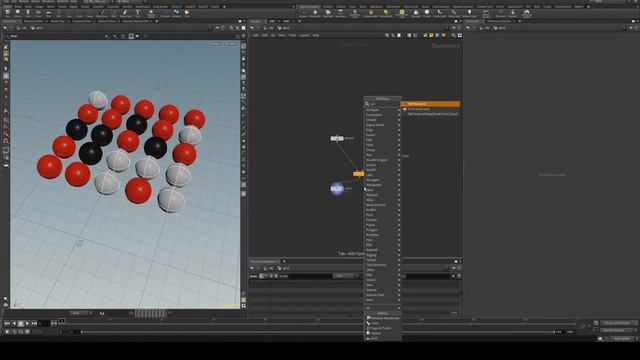Jump to last frame in playbar
This screenshot has height=360, width=640.
35,323
